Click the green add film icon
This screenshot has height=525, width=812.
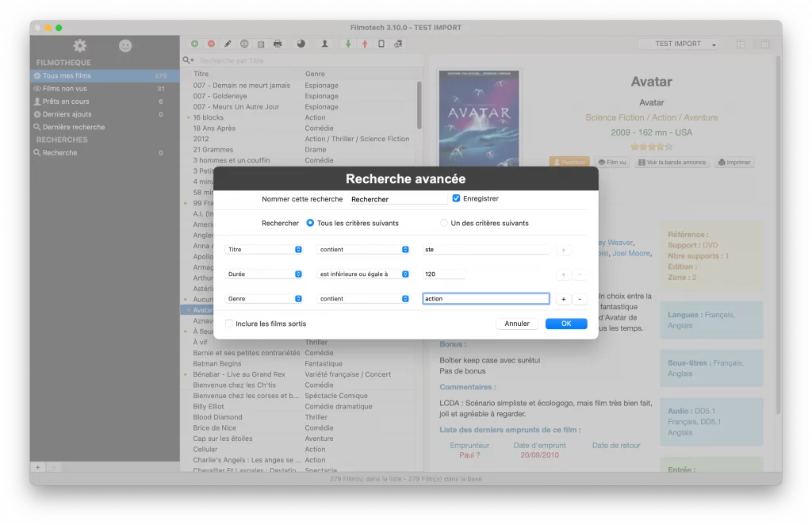[195, 44]
